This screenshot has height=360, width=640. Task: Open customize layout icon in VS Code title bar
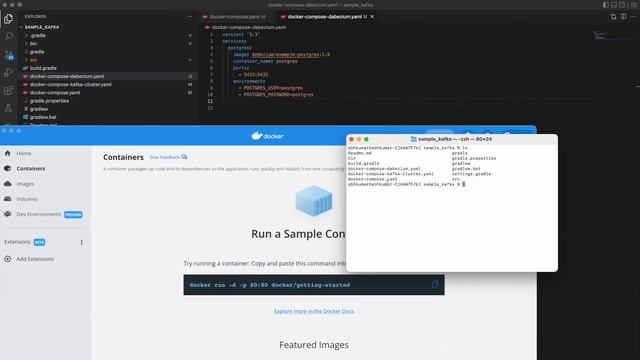point(633,5)
